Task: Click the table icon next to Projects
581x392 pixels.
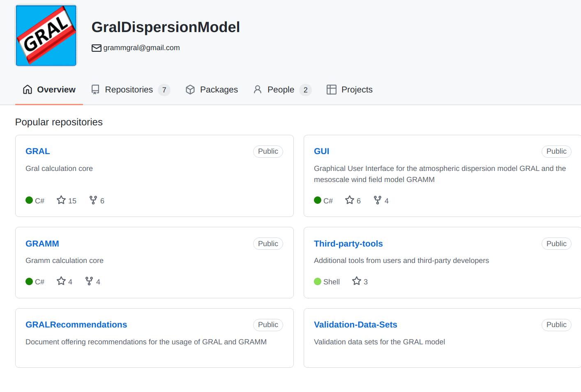Action: (x=332, y=90)
